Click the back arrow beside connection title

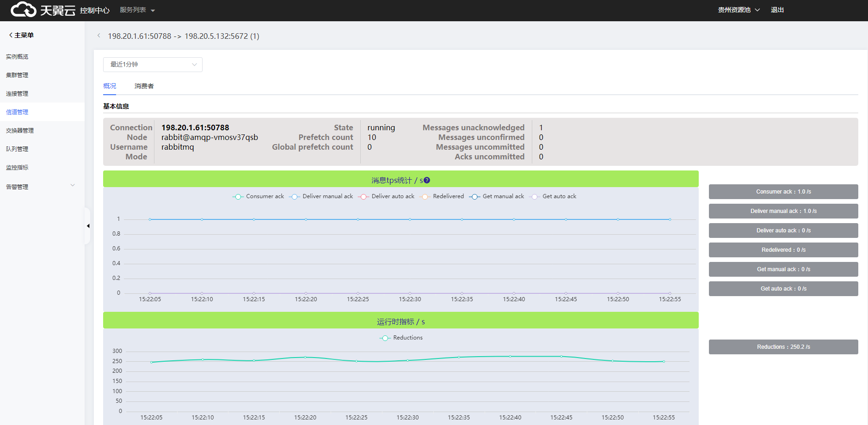[98, 36]
